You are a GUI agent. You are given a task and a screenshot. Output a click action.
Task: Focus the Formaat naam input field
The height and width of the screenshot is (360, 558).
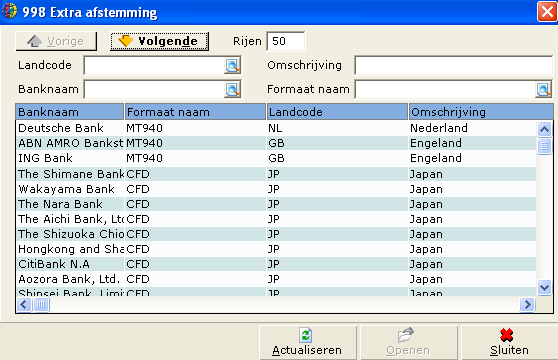[x=446, y=89]
